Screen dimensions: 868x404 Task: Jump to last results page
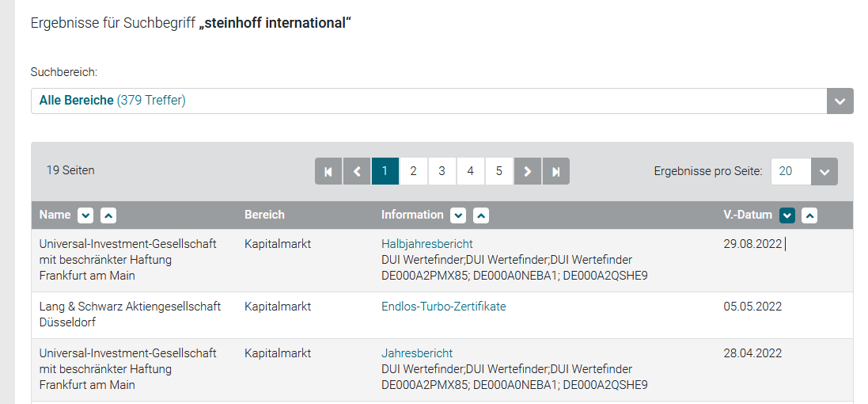tap(555, 171)
